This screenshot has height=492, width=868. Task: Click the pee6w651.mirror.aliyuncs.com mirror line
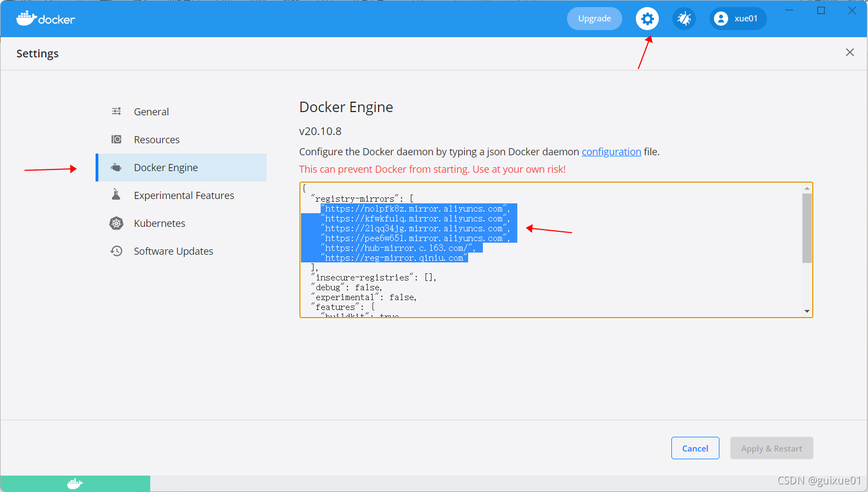click(x=415, y=238)
